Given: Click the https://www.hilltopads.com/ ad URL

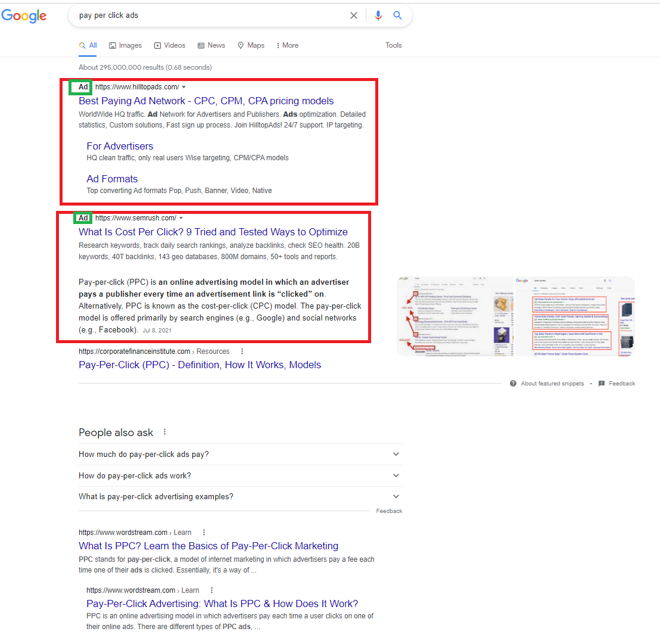Looking at the screenshot, I should pyautogui.click(x=137, y=87).
